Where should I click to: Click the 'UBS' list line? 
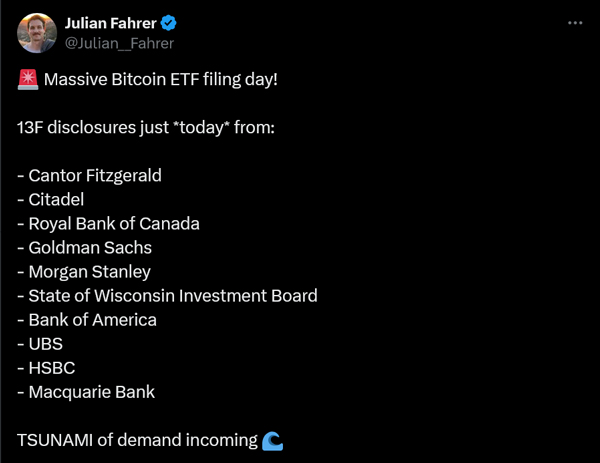coord(45,344)
